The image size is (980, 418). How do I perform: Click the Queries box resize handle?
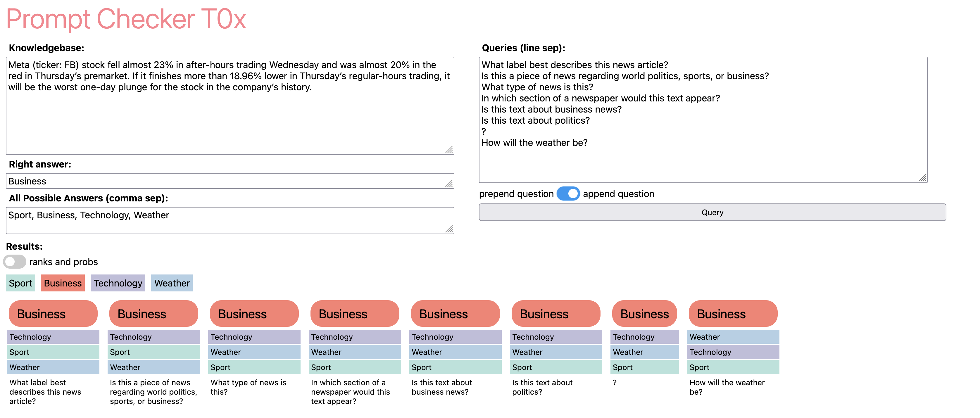tap(922, 178)
